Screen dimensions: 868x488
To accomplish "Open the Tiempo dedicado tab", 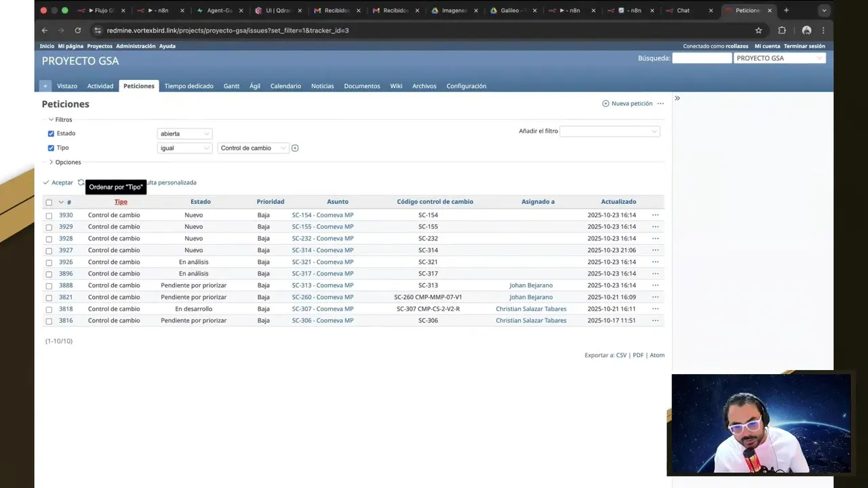I will click(x=189, y=86).
